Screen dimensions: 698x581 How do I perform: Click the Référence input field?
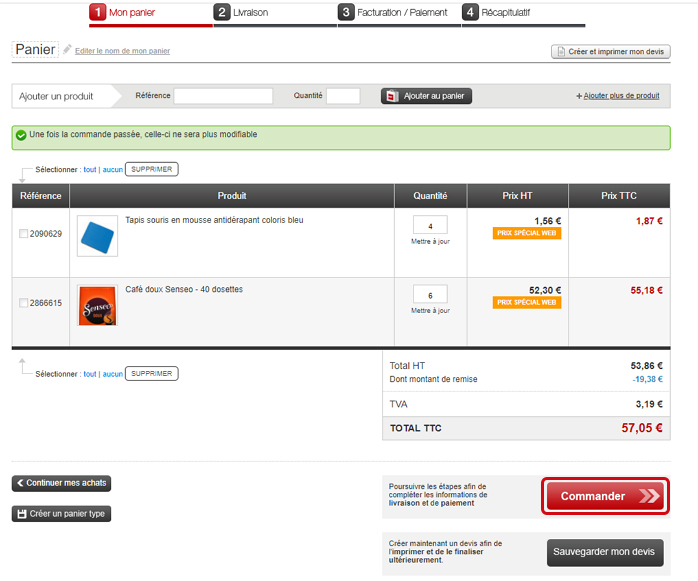(223, 96)
